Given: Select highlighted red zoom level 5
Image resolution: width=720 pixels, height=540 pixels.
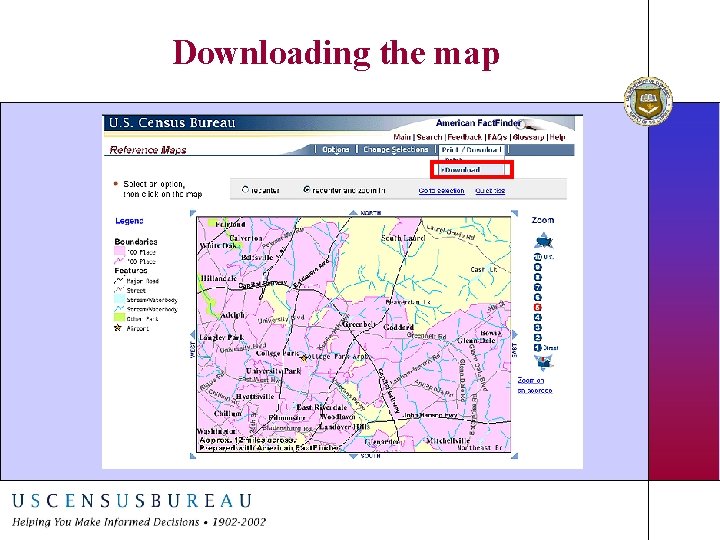Looking at the screenshot, I should [538, 307].
